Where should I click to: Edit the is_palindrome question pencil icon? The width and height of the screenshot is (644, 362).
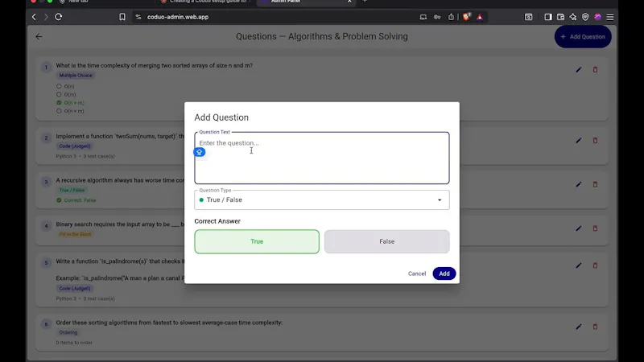click(x=579, y=265)
